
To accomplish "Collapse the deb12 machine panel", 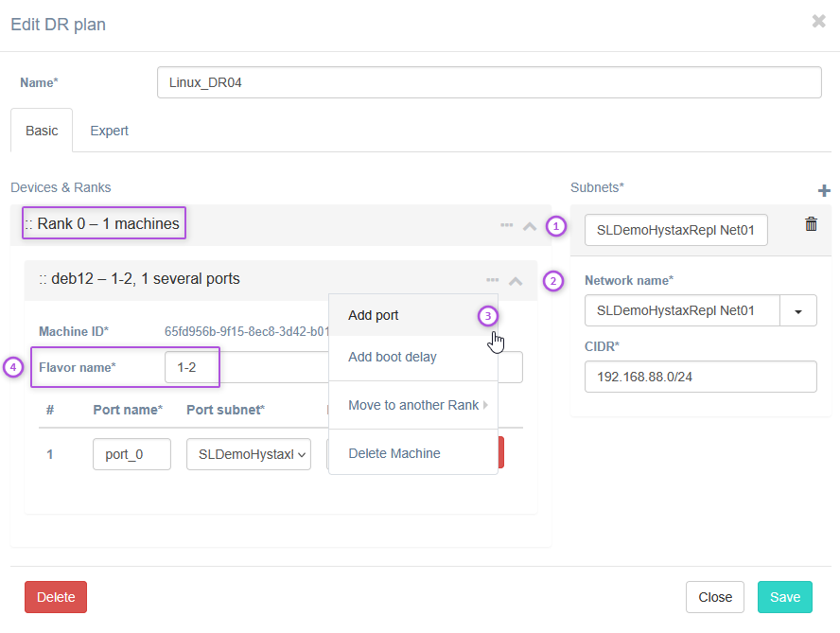I will (516, 281).
